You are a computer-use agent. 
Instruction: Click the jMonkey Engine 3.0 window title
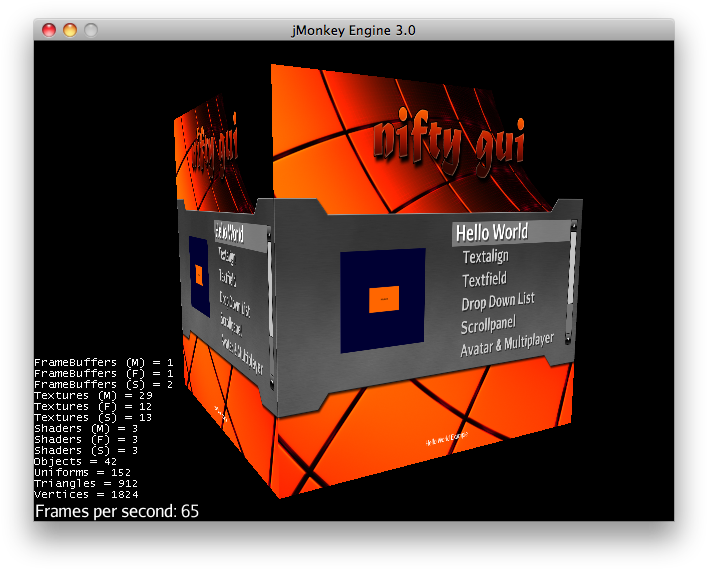click(x=354, y=30)
